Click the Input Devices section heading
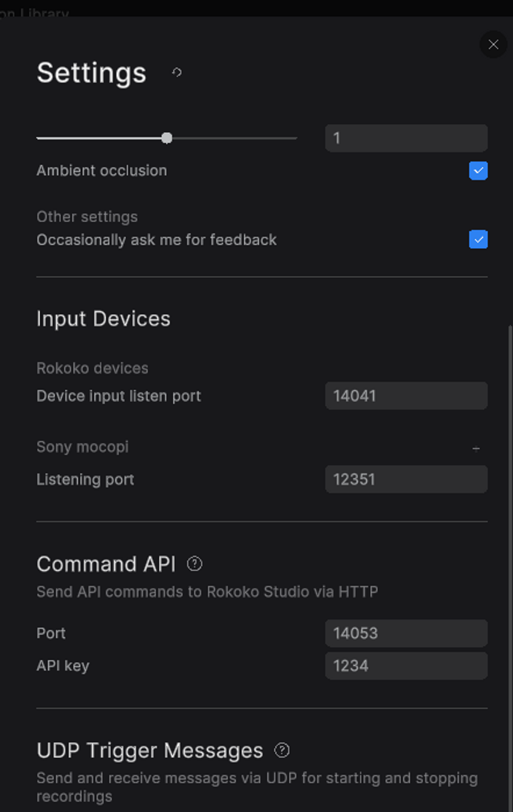 coord(103,319)
